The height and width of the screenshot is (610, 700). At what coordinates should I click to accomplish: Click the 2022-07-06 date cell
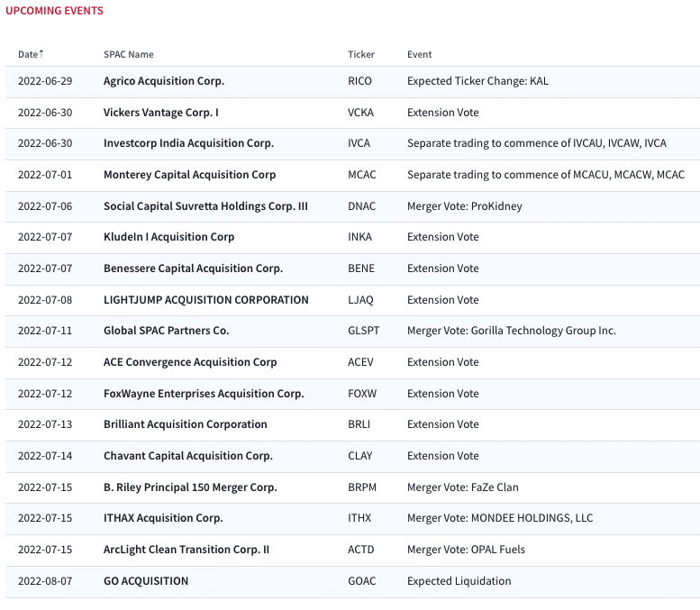tap(45, 206)
